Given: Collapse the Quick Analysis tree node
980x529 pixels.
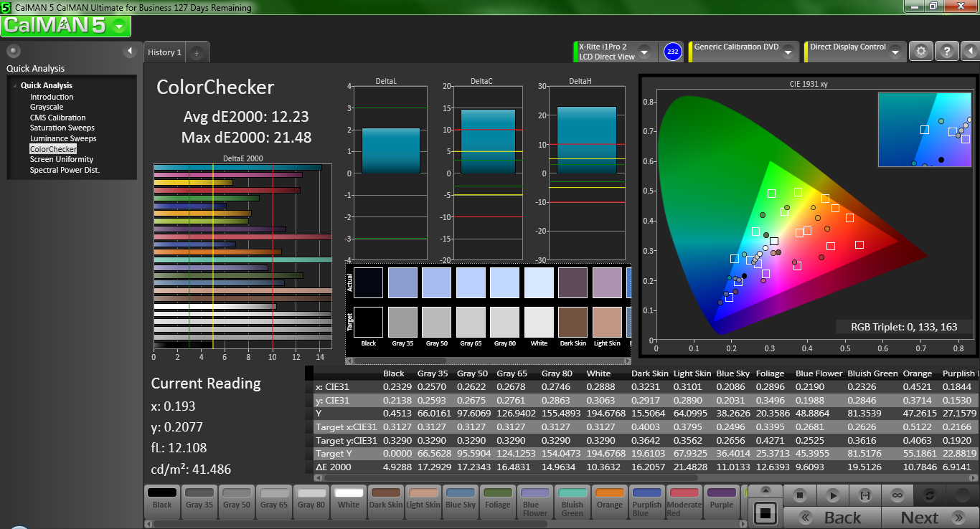Looking at the screenshot, I should [x=15, y=85].
